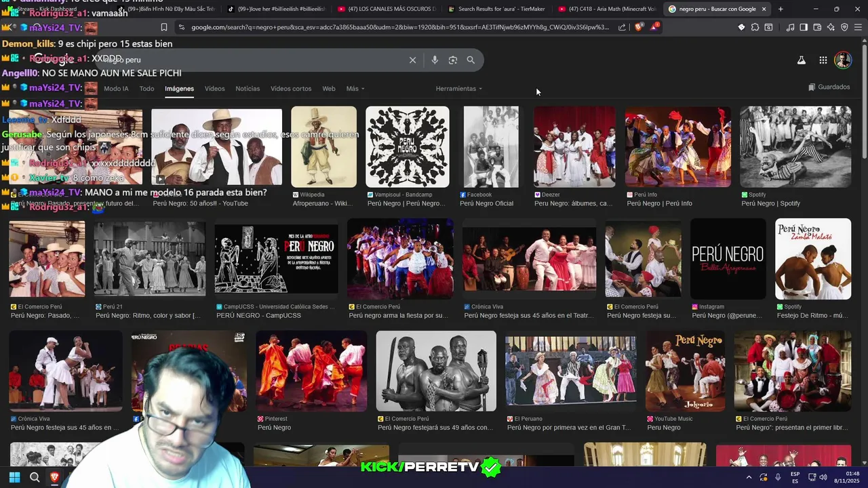868x488 pixels.
Task: Expand the Herramientas dropdown
Action: [459, 89]
